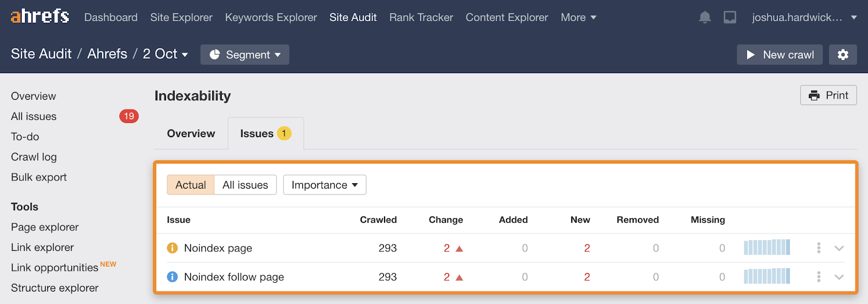
Task: Sort by the Removed column header
Action: coord(637,219)
